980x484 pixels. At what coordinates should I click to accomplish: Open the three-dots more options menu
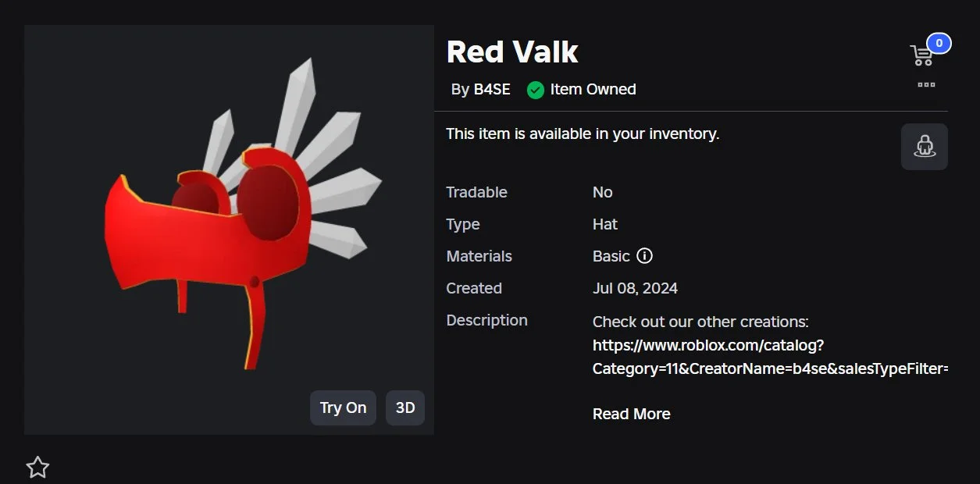click(x=926, y=84)
